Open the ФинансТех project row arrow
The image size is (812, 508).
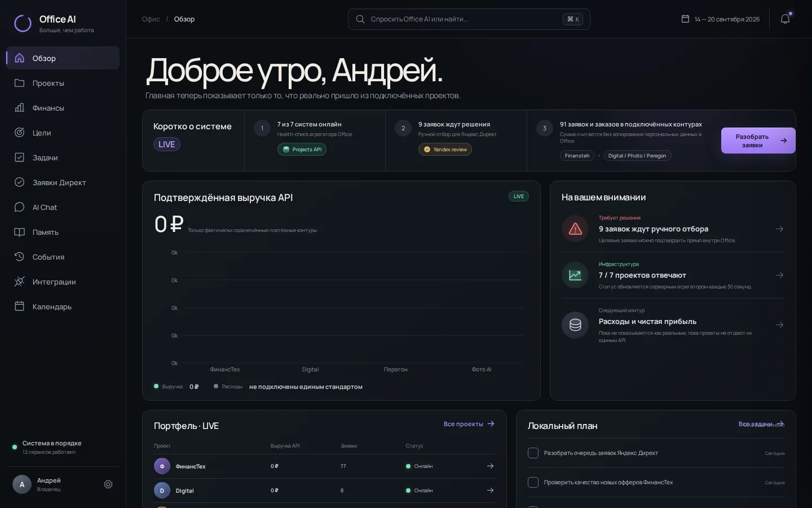point(490,466)
